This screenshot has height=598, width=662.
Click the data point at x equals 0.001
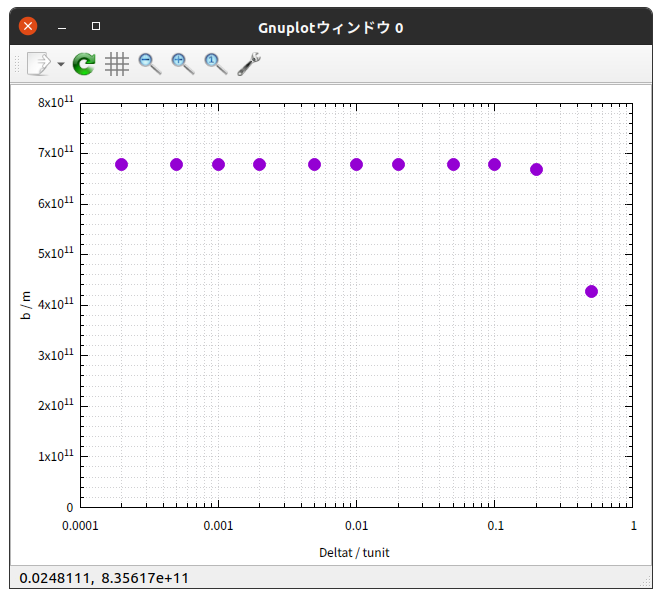pos(218,164)
